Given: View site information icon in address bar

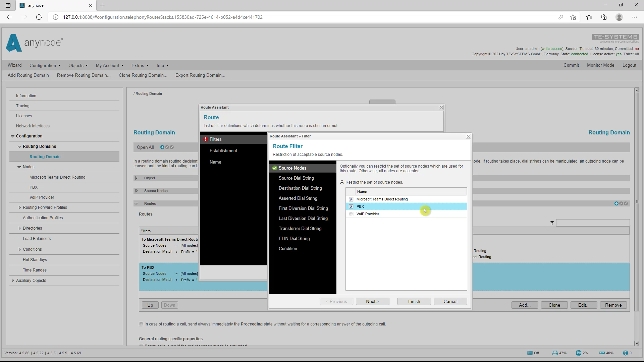Looking at the screenshot, I should point(56,17).
